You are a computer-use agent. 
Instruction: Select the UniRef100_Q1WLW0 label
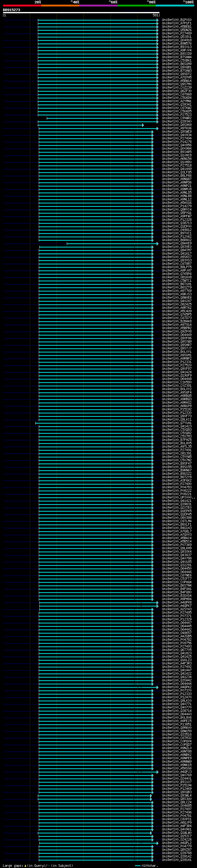click(177, 833)
